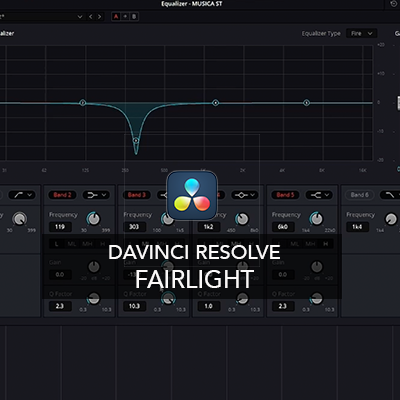Select MH range for Band 5
This screenshot has height=400, width=400.
tap(310, 244)
